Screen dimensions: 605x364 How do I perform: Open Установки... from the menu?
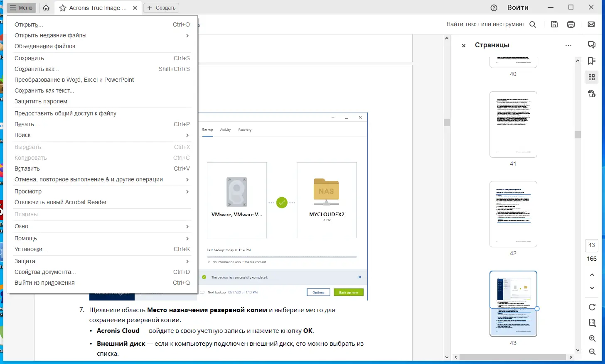coord(102,249)
